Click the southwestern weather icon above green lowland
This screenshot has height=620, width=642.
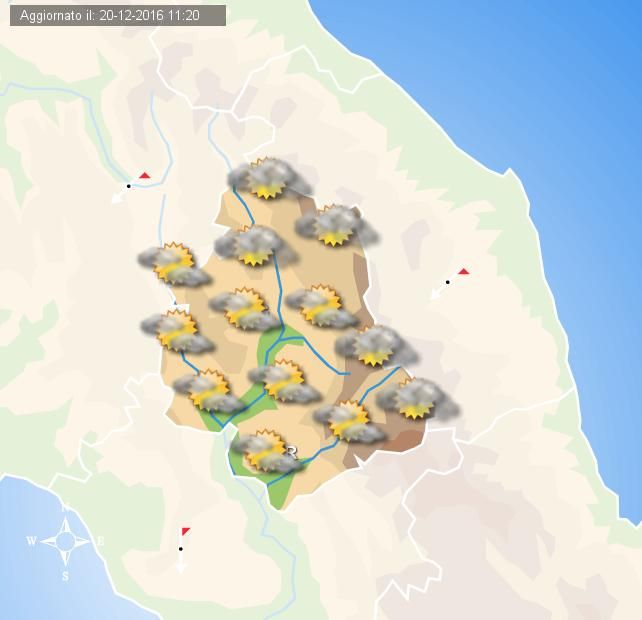tap(208, 391)
